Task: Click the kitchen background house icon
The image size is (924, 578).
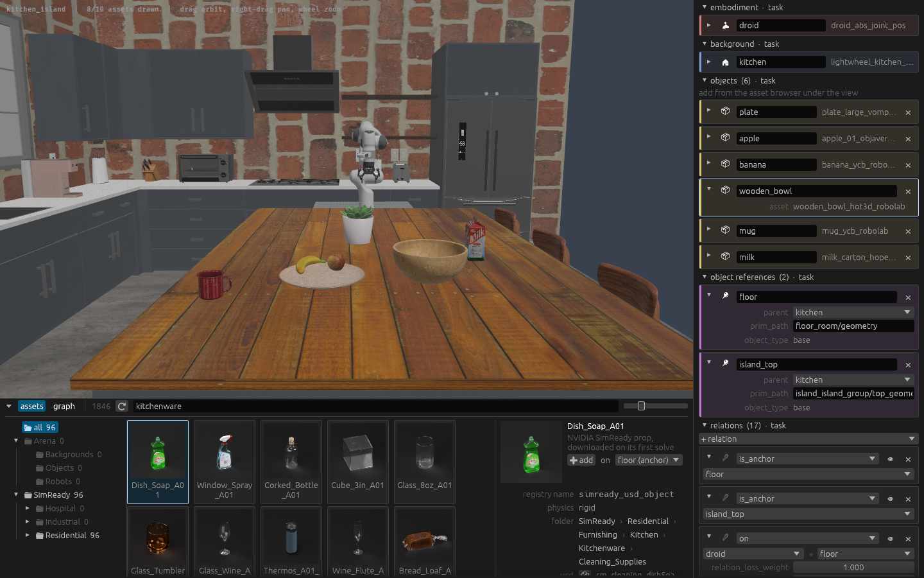Action: (725, 62)
